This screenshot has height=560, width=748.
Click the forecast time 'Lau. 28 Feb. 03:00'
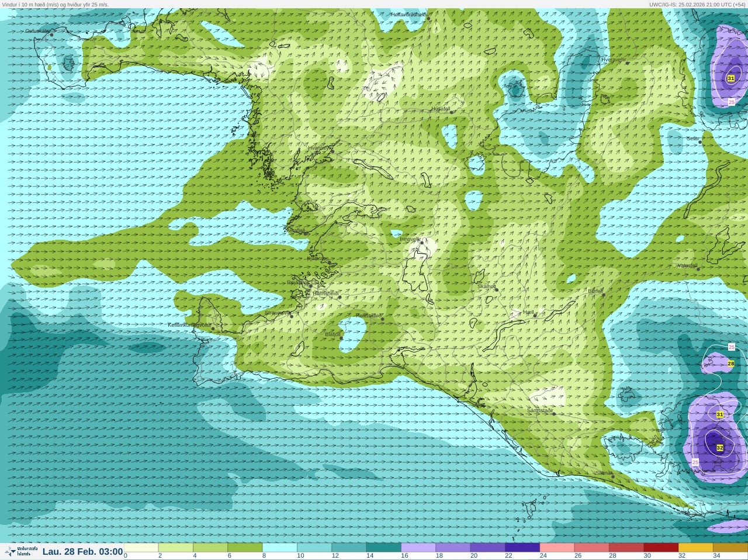pos(82,552)
